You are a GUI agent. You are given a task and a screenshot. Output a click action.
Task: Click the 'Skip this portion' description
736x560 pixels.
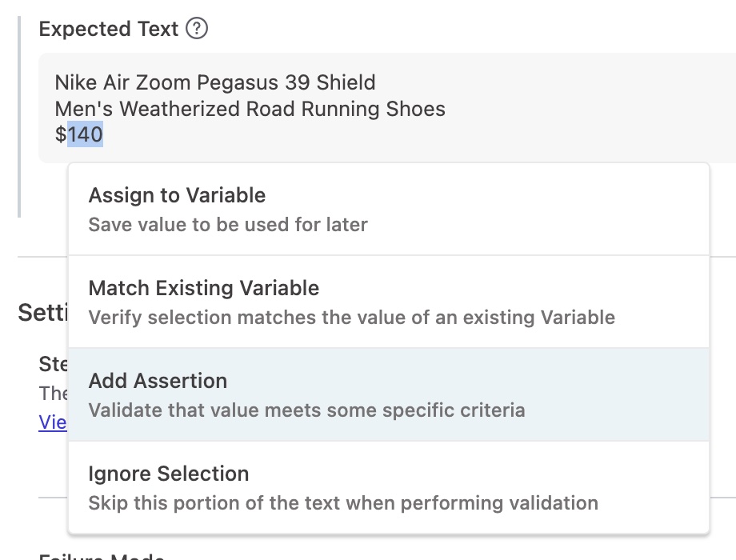(x=343, y=503)
